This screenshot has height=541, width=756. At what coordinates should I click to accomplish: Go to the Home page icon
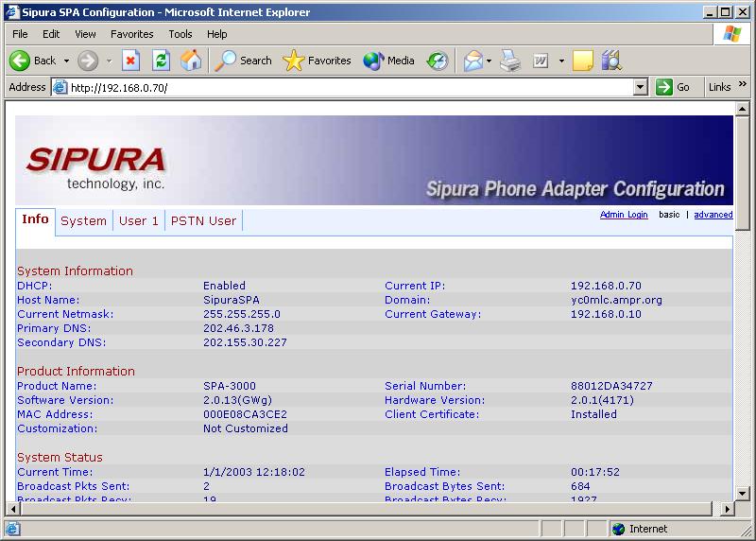coord(191,61)
